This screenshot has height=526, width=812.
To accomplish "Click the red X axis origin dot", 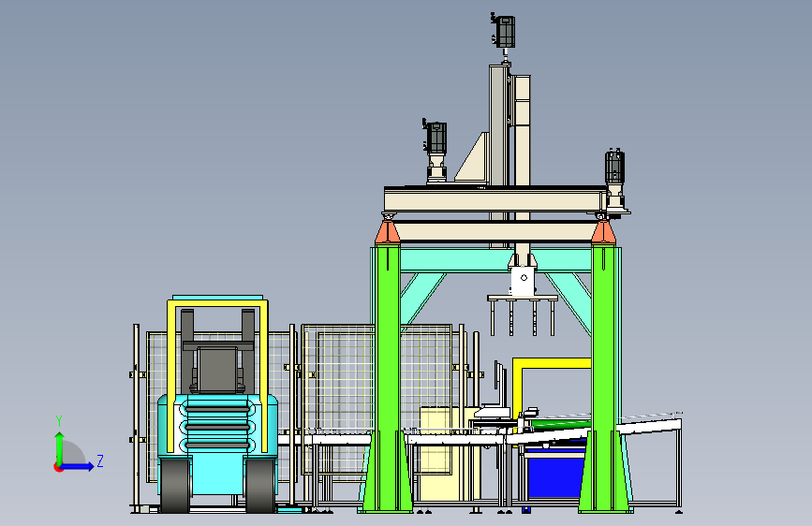I will pos(58,467).
